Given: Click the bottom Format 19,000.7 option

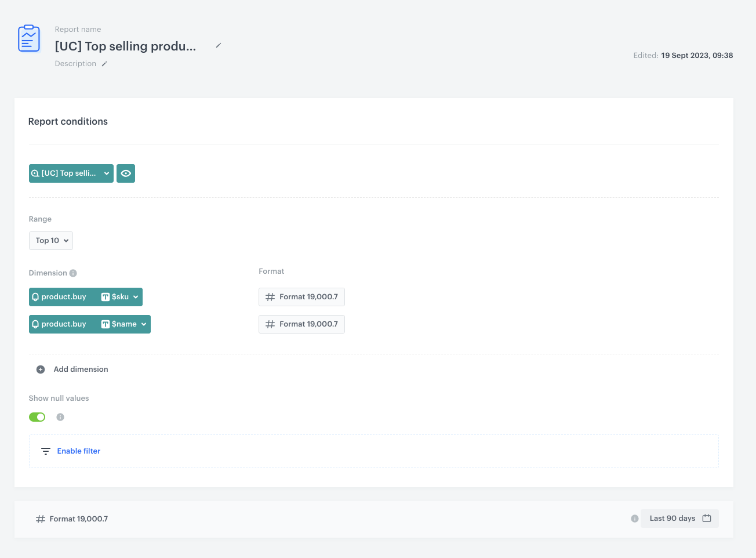Looking at the screenshot, I should point(72,519).
